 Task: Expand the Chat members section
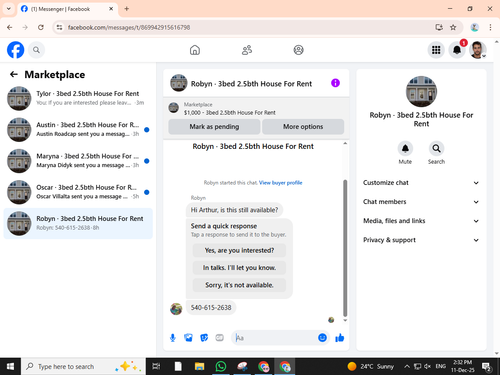point(421,202)
